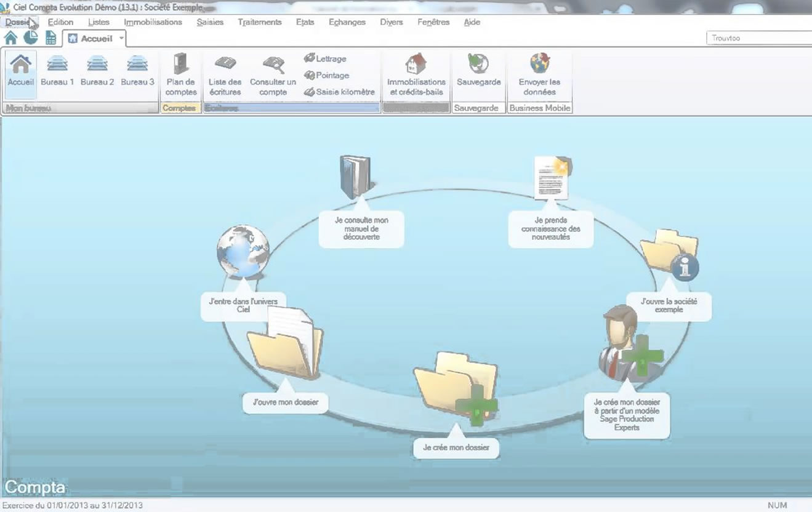Open the Divers menu
This screenshot has width=812, height=512.
coord(391,22)
